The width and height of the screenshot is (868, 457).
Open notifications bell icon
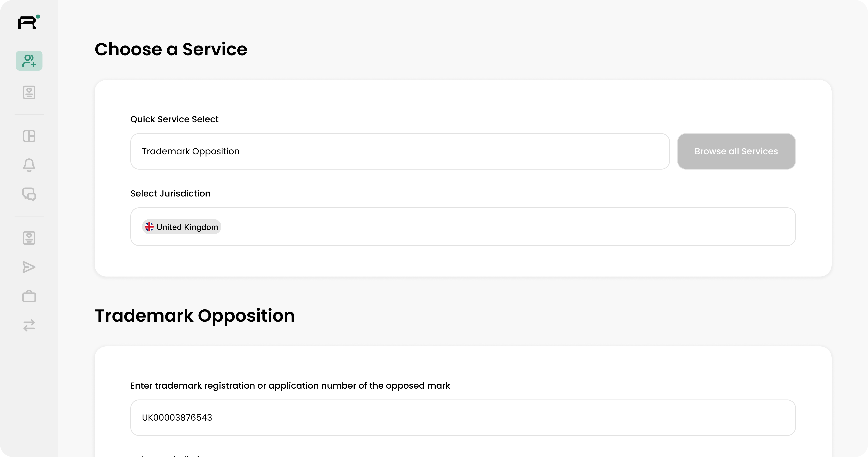pyautogui.click(x=29, y=165)
